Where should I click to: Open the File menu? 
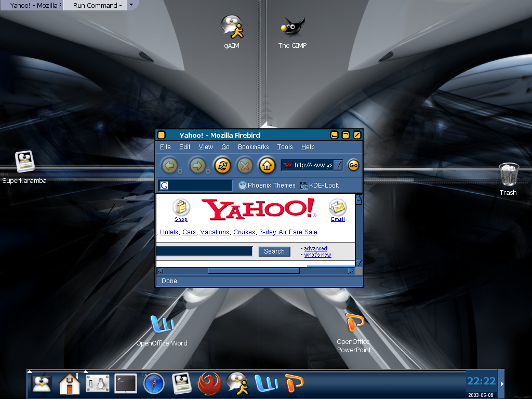(165, 147)
